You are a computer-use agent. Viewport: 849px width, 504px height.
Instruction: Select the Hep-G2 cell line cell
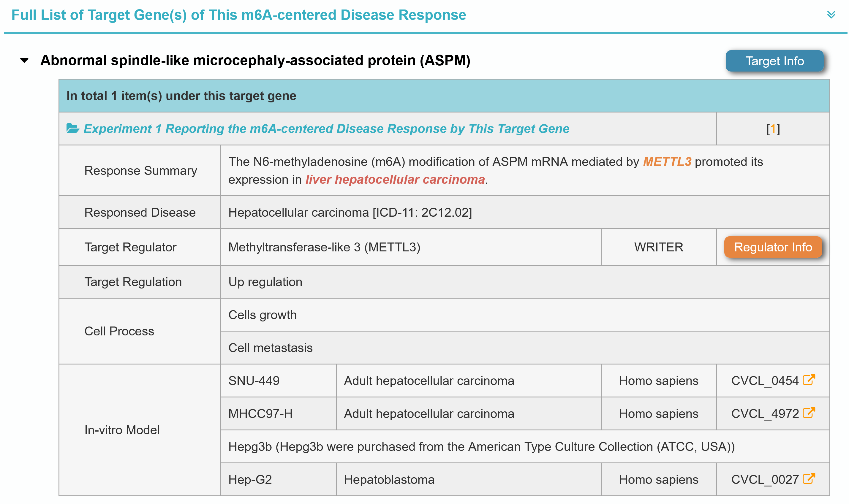[x=250, y=480]
